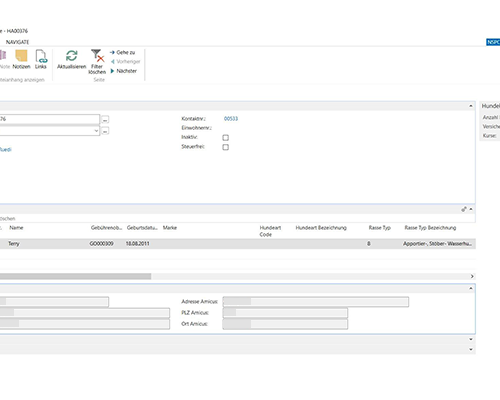Maximize the dog lines section icon
Image resolution: width=500 pixels, height=400 pixels.
click(x=464, y=209)
